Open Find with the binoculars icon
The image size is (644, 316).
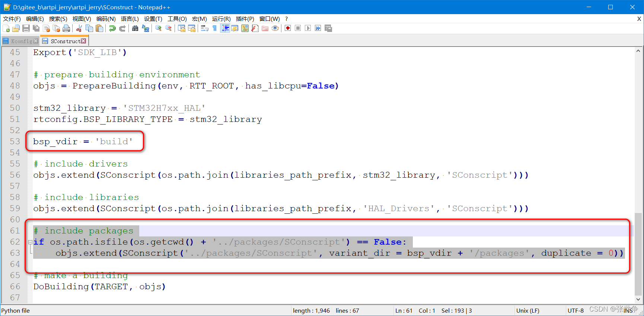(x=135, y=28)
